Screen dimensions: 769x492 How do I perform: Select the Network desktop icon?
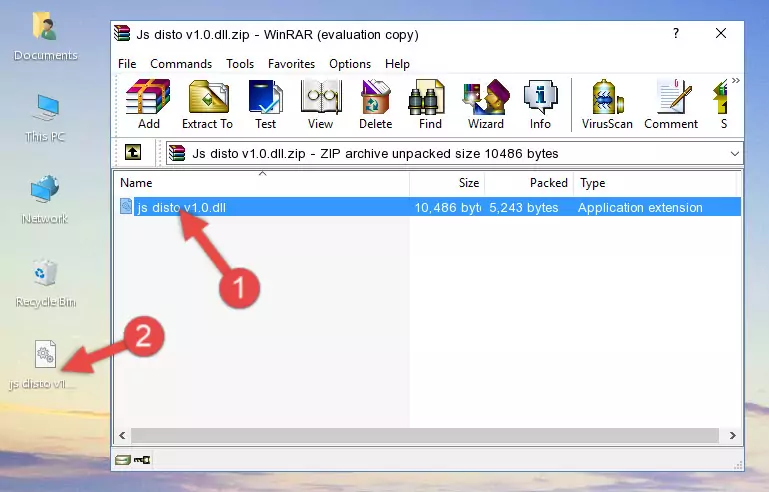point(45,199)
